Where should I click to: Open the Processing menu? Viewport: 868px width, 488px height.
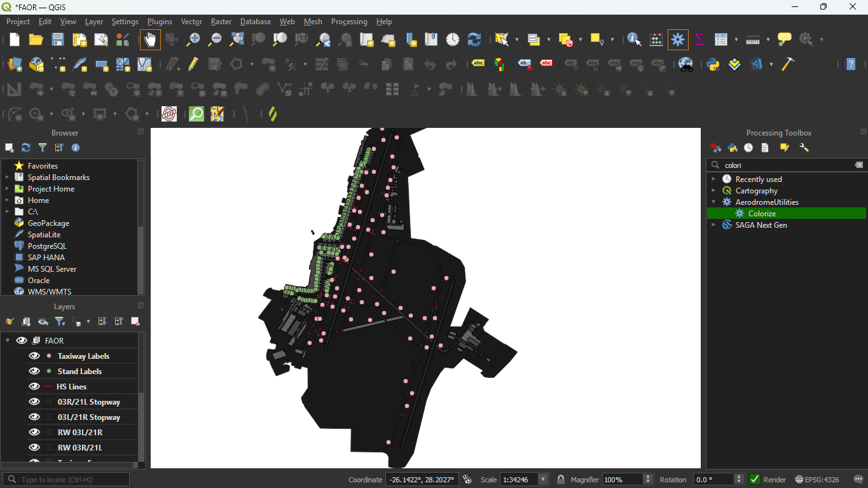tap(348, 22)
